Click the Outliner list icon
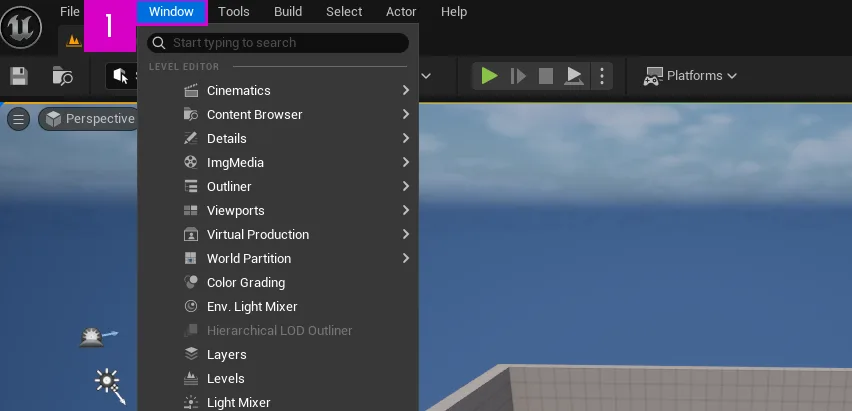The width and height of the screenshot is (852, 411). pos(191,186)
